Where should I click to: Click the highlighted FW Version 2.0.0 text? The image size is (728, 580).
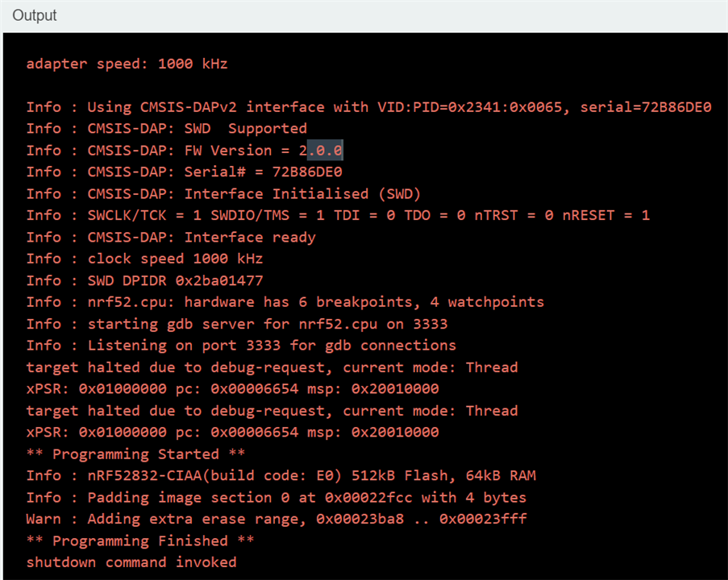pyautogui.click(x=324, y=150)
